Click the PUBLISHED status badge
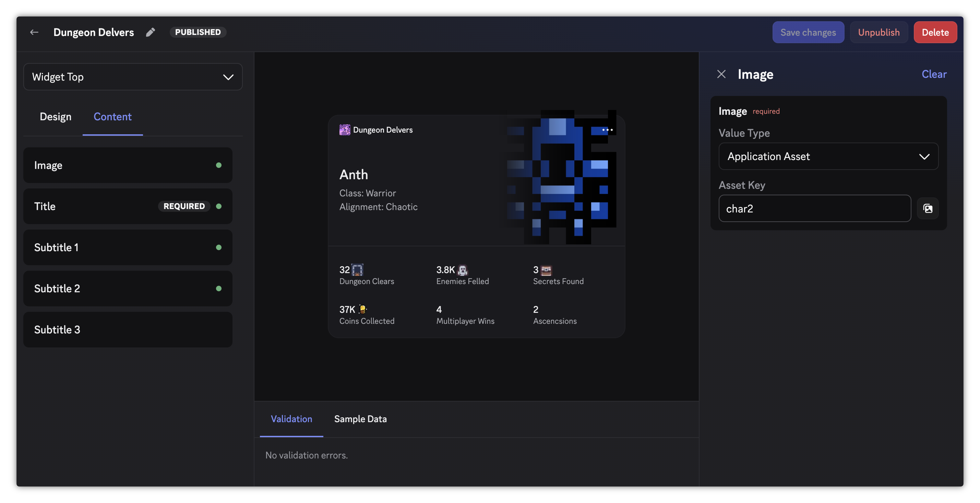This screenshot has height=503, width=980. tap(198, 32)
